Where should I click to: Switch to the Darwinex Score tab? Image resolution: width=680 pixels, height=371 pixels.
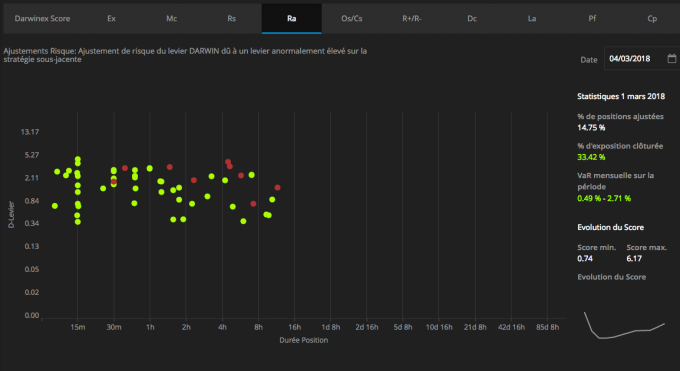click(42, 19)
